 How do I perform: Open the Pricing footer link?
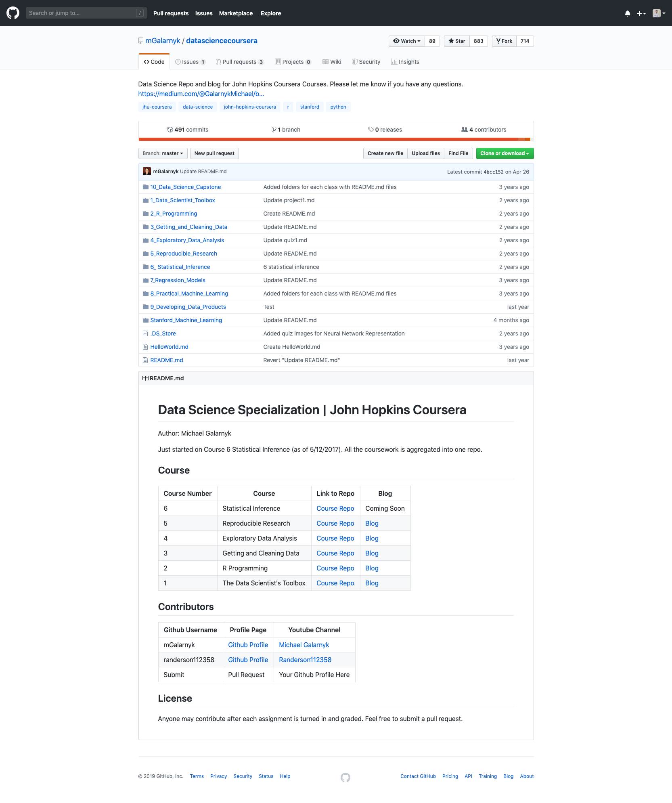click(x=450, y=776)
